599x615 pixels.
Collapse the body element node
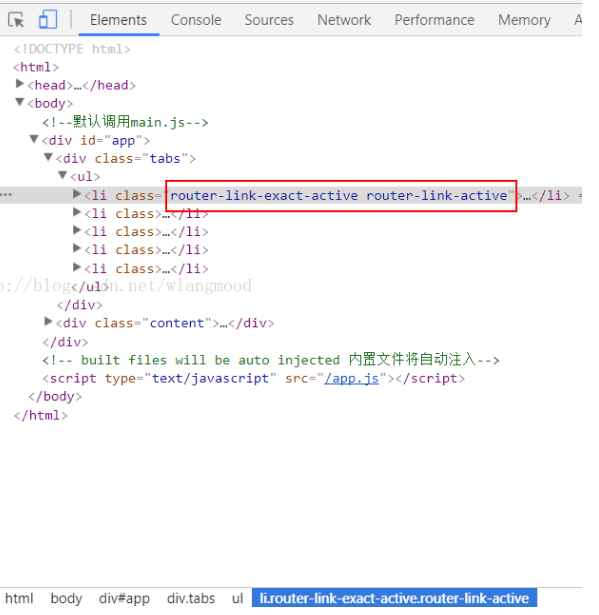coord(20,102)
